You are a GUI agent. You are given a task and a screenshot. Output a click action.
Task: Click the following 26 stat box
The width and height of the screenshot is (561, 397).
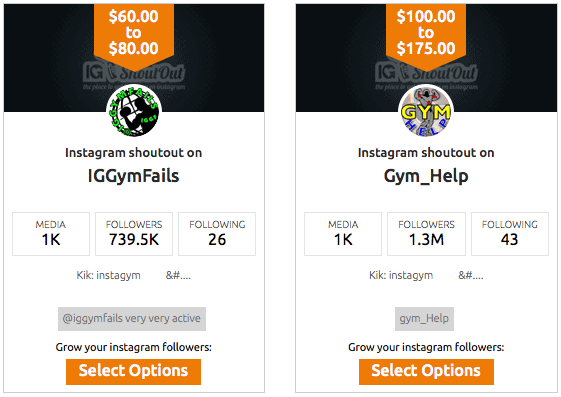pyautogui.click(x=217, y=234)
